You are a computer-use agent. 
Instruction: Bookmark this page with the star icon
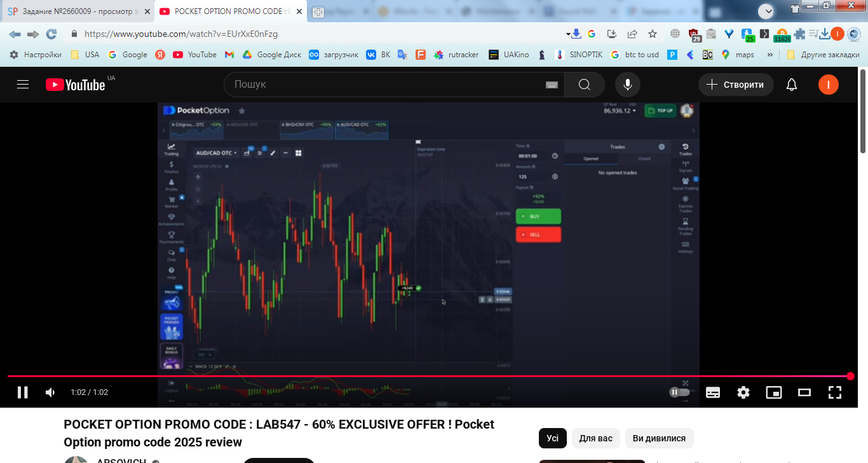coord(653,34)
